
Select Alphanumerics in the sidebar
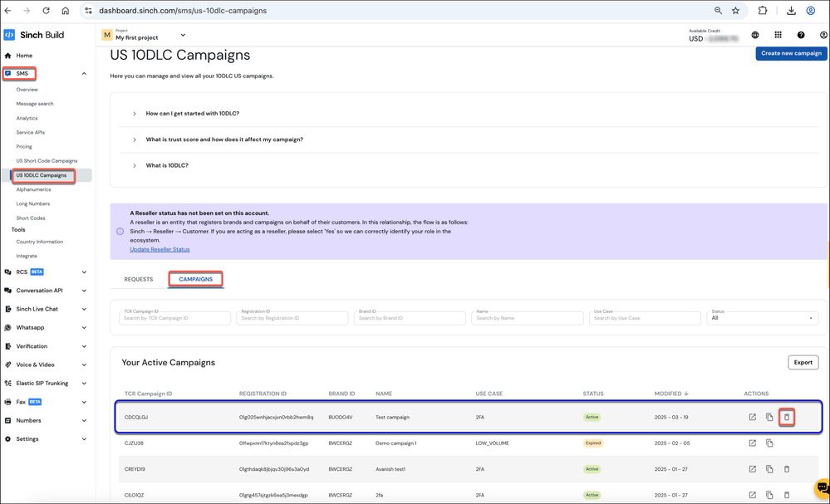point(33,189)
